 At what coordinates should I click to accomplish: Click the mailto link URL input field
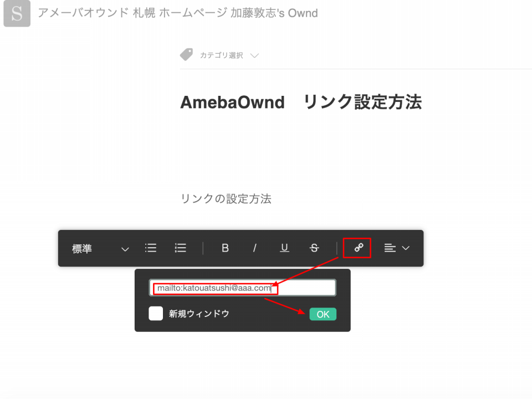(243, 288)
